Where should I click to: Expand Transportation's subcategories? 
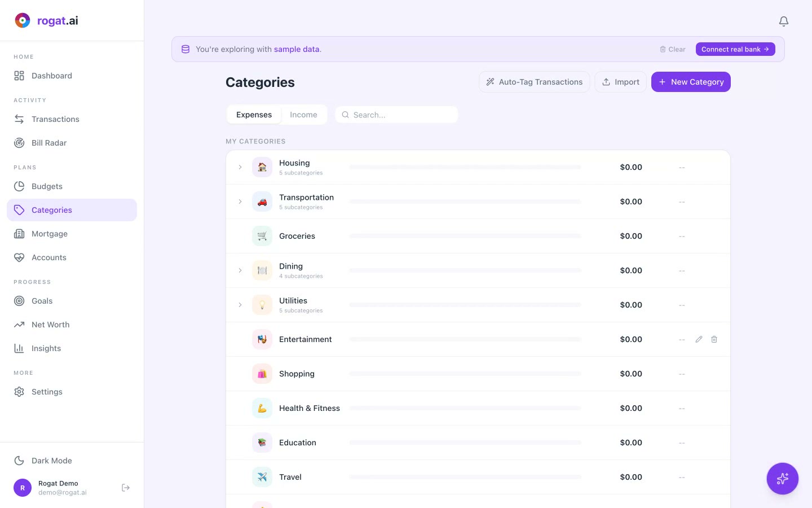click(x=240, y=202)
